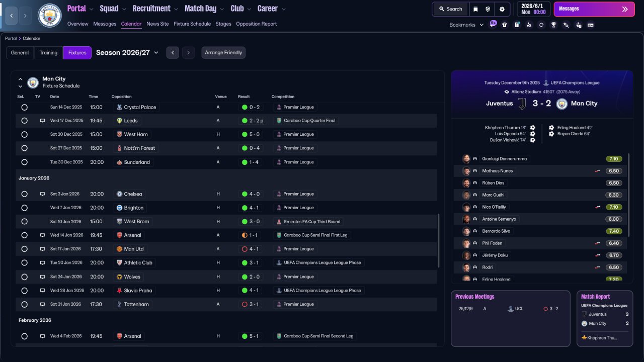Open the shirt bookmark shortcut icon

(x=505, y=25)
